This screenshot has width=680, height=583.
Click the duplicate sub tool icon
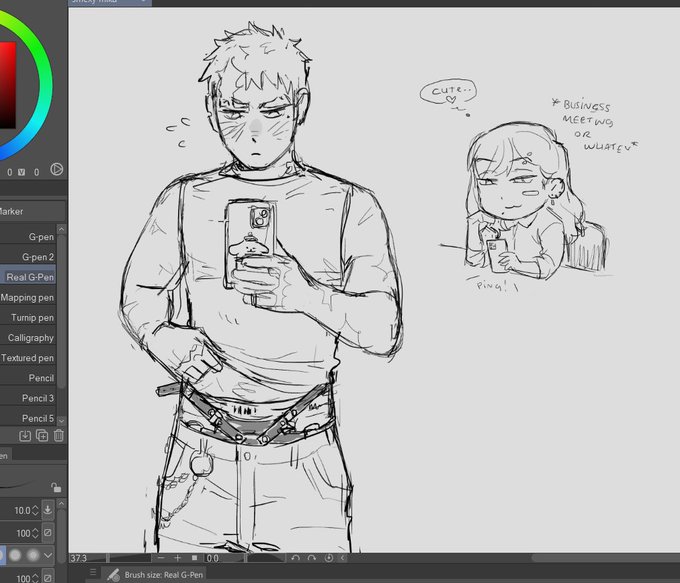pos(42,436)
